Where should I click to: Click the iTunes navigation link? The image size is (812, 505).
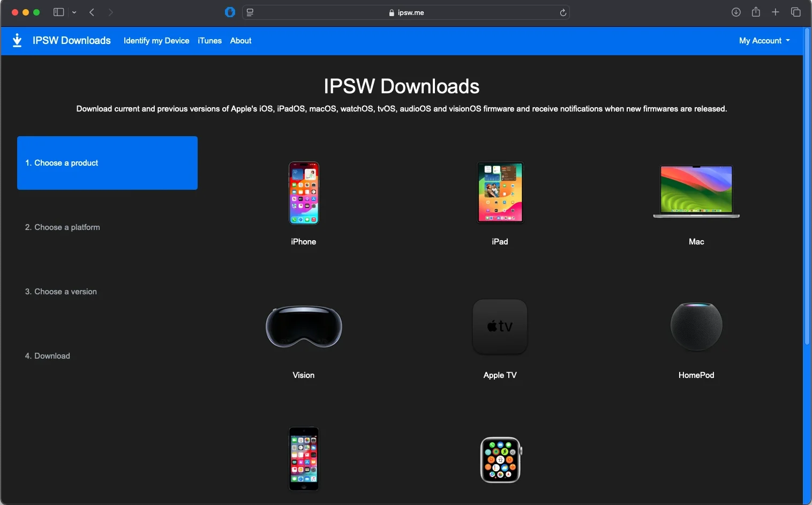tap(209, 41)
